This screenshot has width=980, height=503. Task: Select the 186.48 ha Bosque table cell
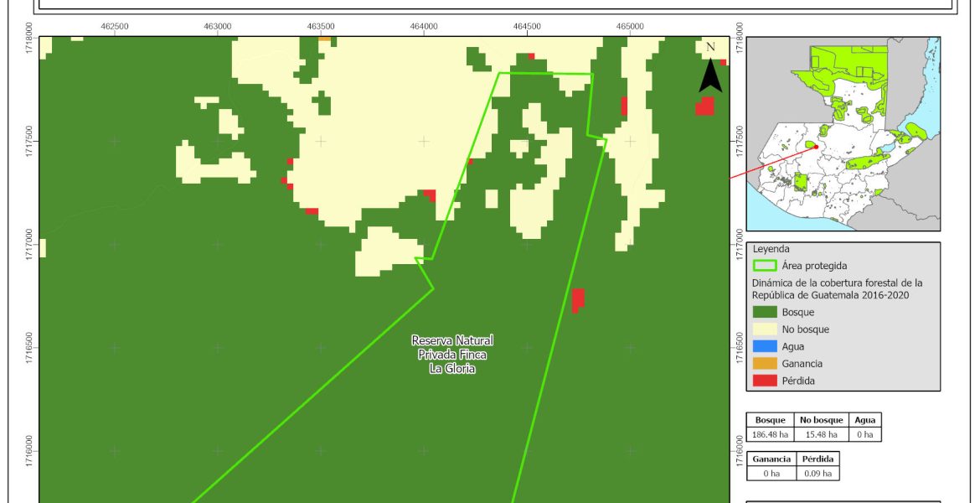[x=771, y=434]
